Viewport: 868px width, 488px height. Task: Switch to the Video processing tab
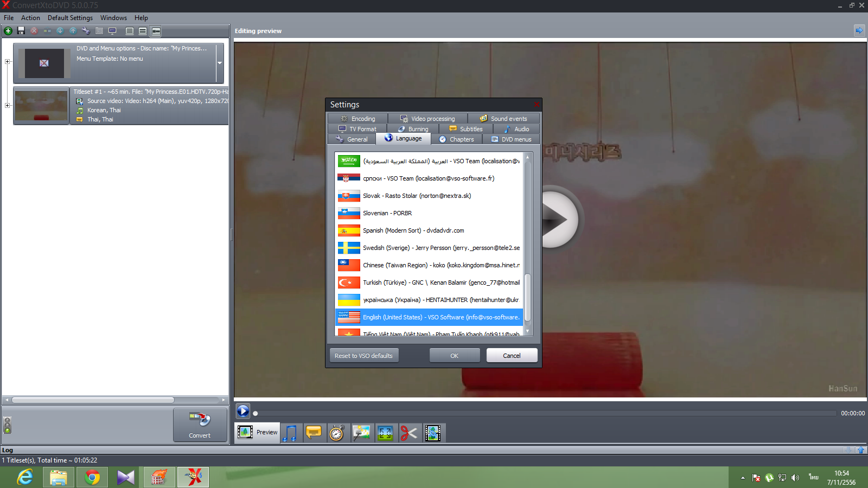427,119
